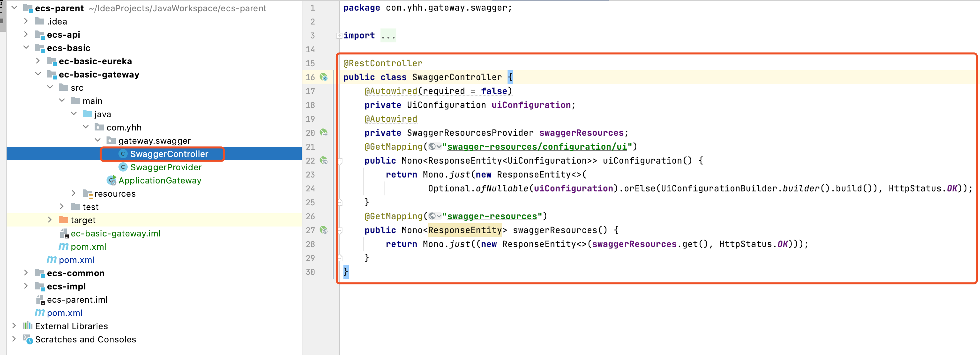The width and height of the screenshot is (980, 355).
Task: Click the com.yhh package icon
Action: coord(99,127)
